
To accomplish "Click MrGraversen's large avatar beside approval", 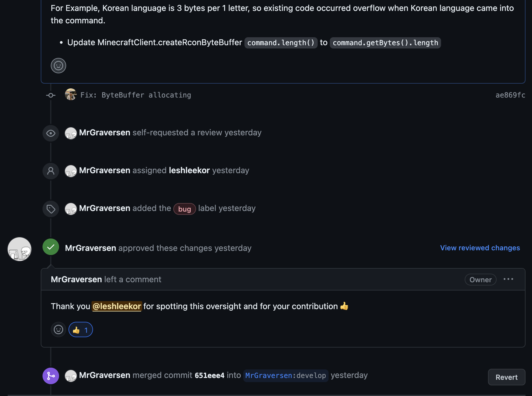I will point(19,249).
